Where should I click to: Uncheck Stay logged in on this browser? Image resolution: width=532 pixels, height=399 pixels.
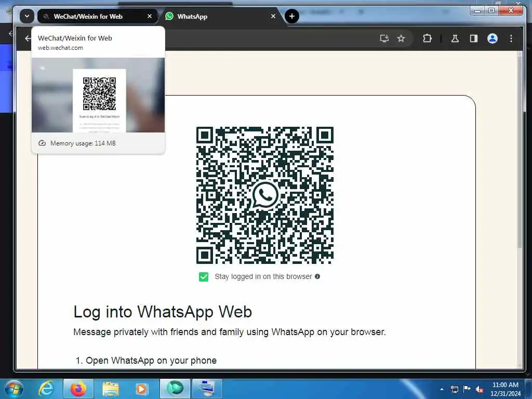click(x=204, y=277)
